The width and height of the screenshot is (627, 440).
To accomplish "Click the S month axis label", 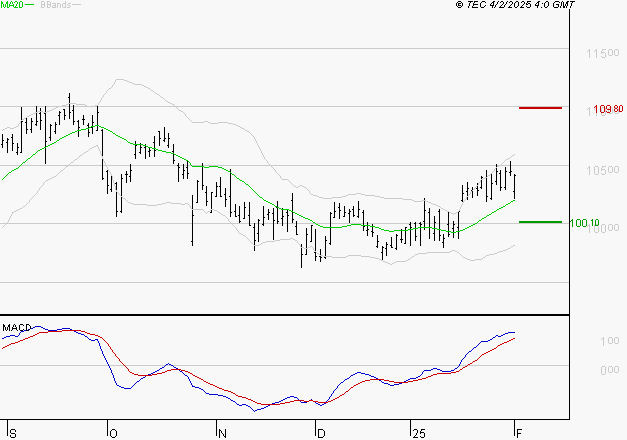I will coord(13,433).
